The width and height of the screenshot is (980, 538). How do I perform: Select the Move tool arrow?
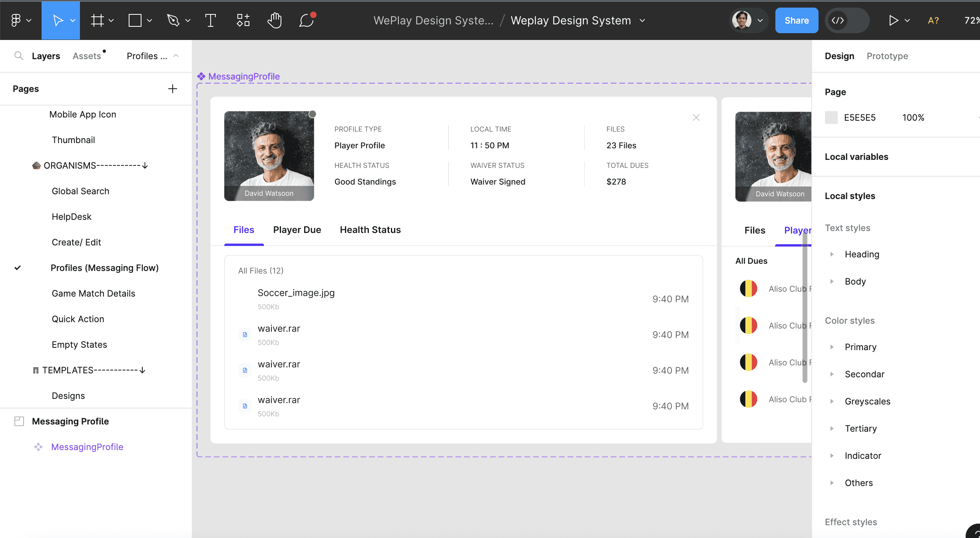click(x=58, y=20)
